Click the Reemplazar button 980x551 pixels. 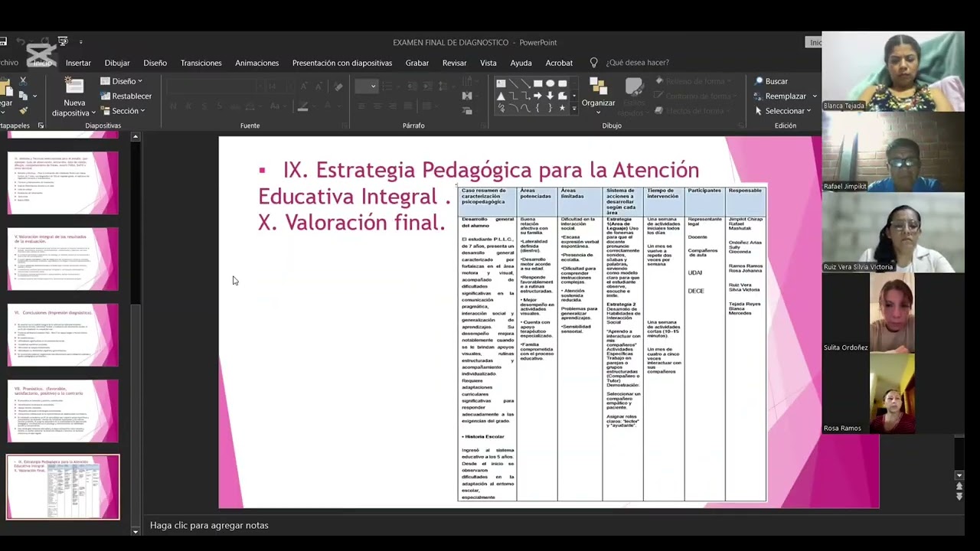[x=780, y=96]
